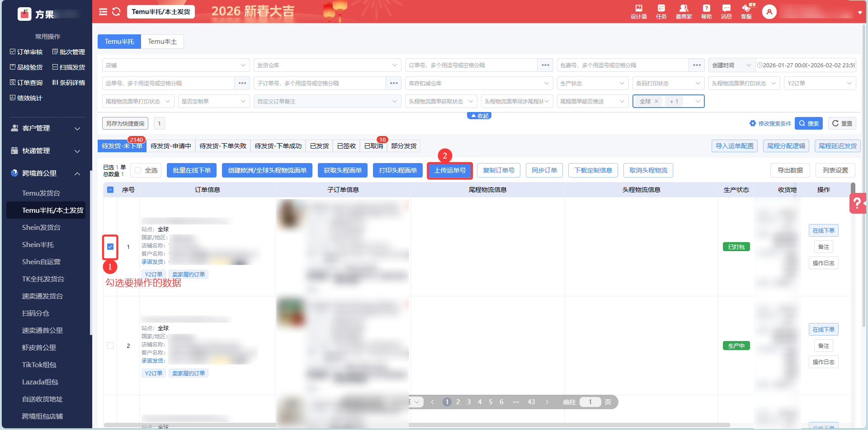Expand the 客户管理 sidebar section

point(46,128)
